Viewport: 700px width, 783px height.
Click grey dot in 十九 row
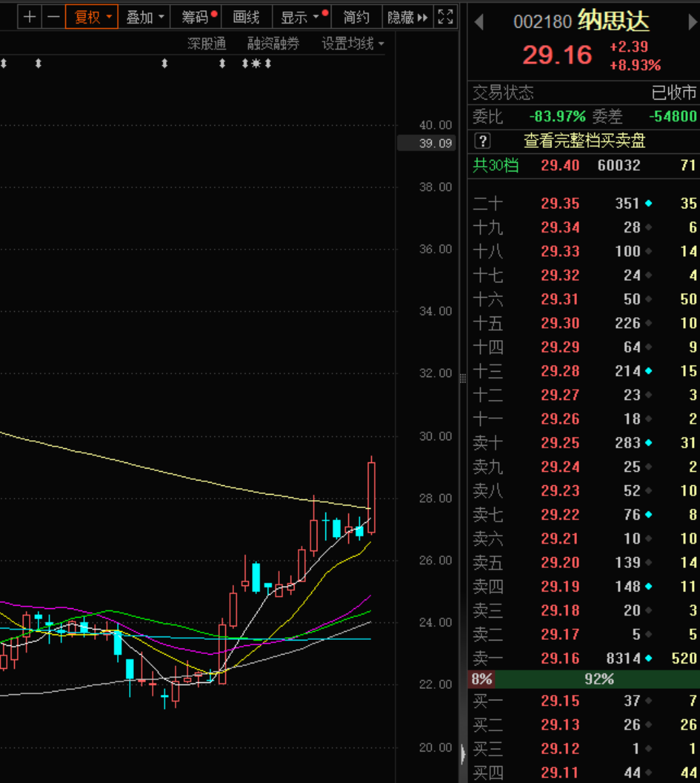point(648,227)
